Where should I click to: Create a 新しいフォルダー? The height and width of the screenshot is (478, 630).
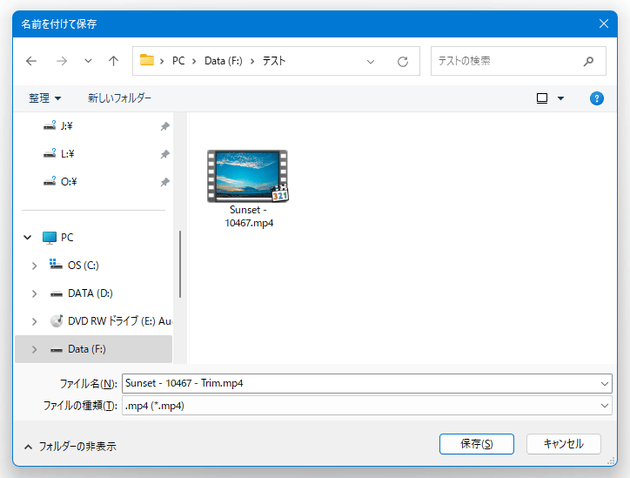[x=120, y=98]
